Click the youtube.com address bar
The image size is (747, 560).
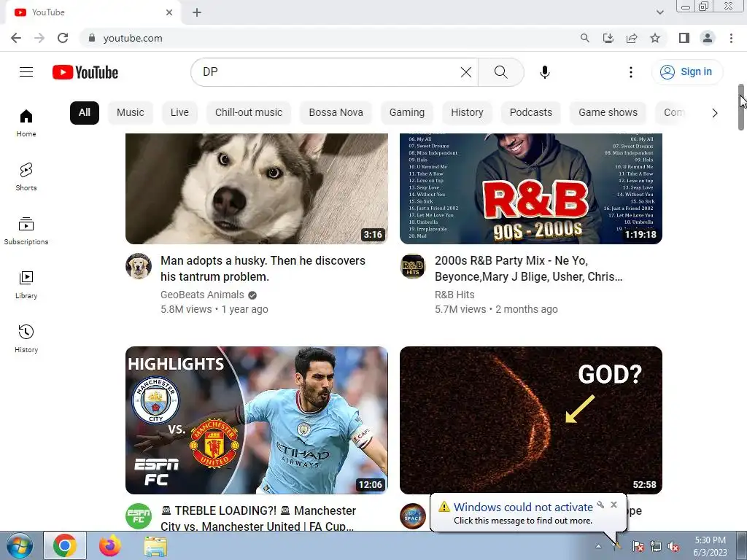[x=329, y=38]
